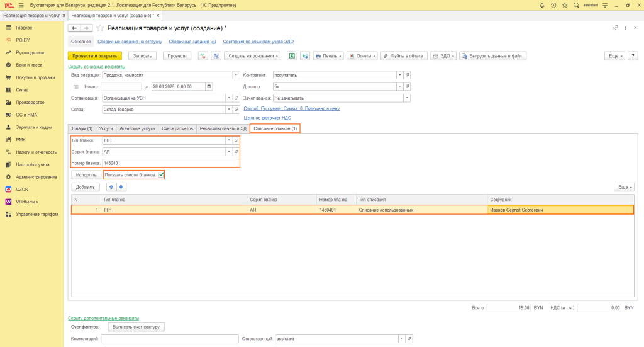Open Контрагент card with the open icon
Image resolution: width=644 pixels, height=347 pixels.
point(407,75)
